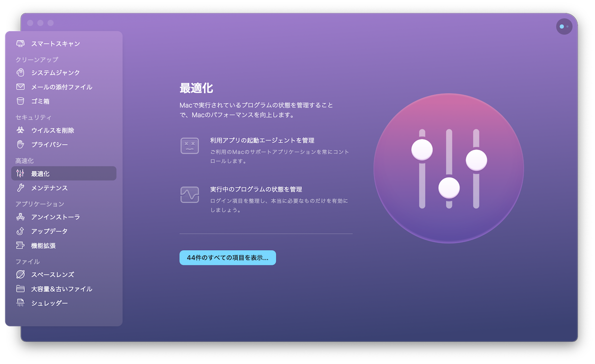This screenshot has width=595, height=364.
Task: Click 実行中のプログラムの状態を管理 text
Action: tap(256, 189)
